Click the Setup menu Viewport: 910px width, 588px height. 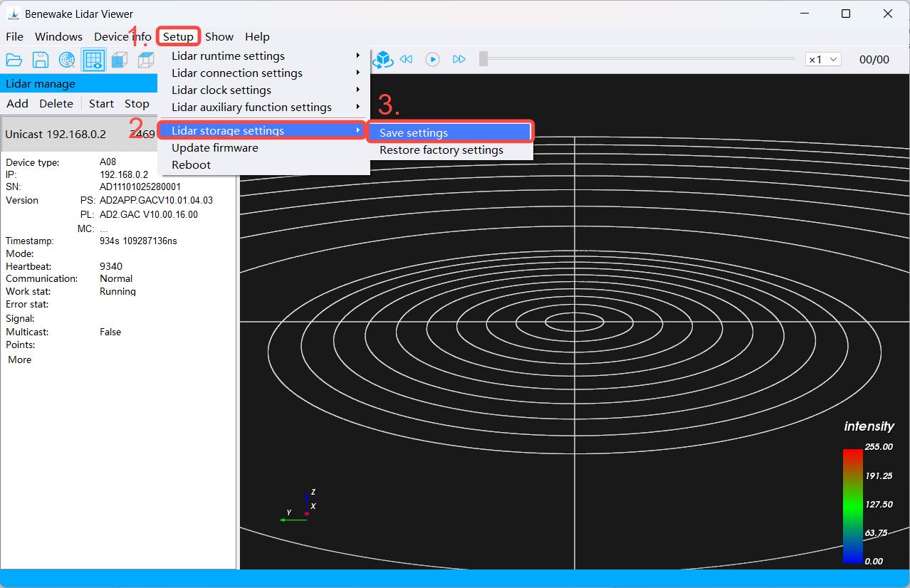[x=178, y=36]
